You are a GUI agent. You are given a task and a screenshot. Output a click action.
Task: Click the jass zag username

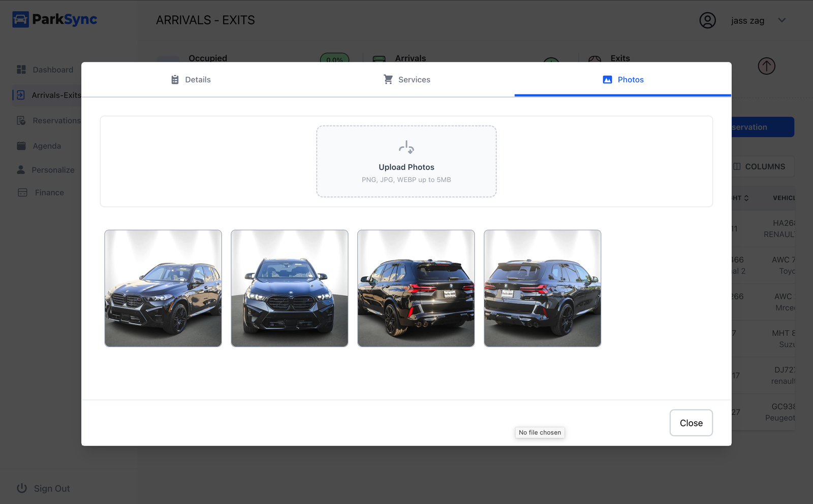pyautogui.click(x=747, y=21)
